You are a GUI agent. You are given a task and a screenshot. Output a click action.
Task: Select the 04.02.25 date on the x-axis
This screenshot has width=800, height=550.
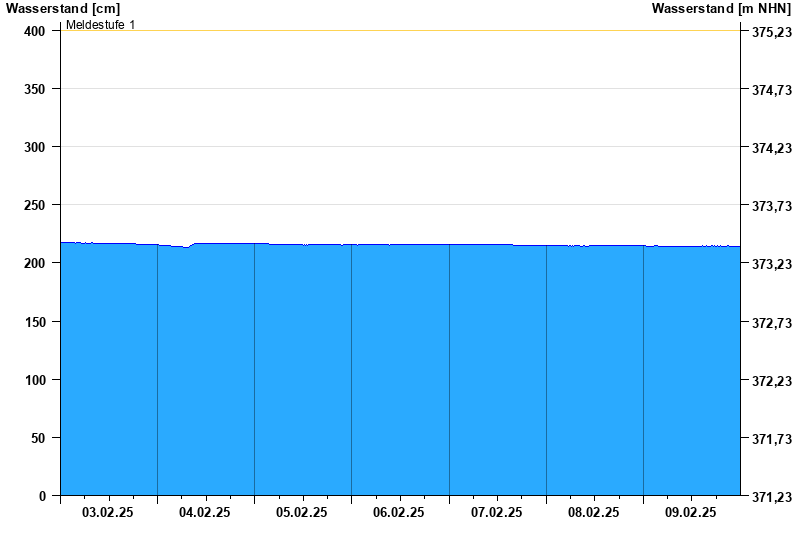(205, 512)
